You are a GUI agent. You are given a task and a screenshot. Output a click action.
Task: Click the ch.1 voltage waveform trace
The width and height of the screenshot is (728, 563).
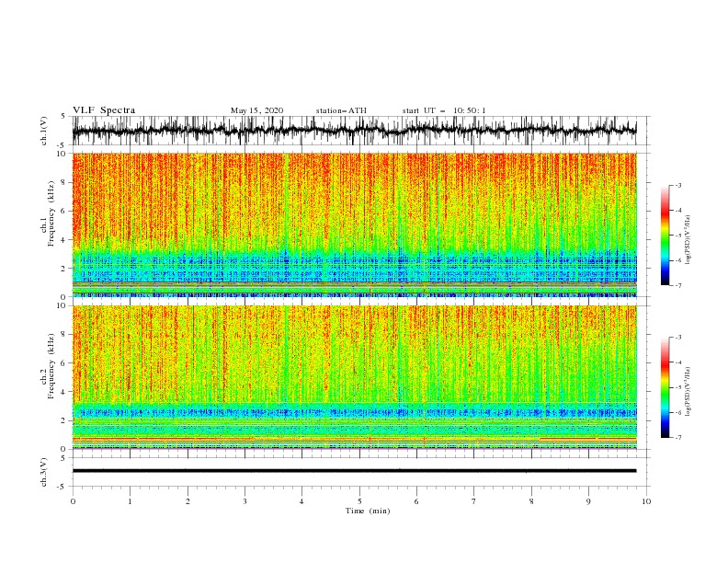354,131
